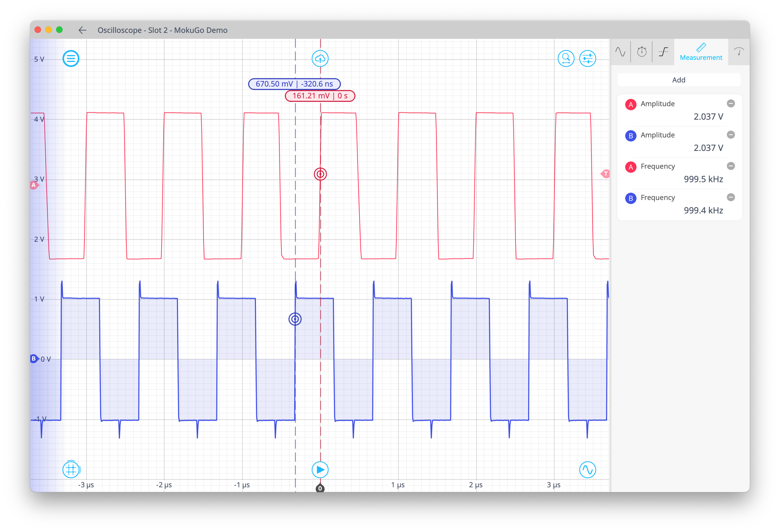The image size is (780, 532).
Task: Click the trigger level T marker
Action: 605,174
